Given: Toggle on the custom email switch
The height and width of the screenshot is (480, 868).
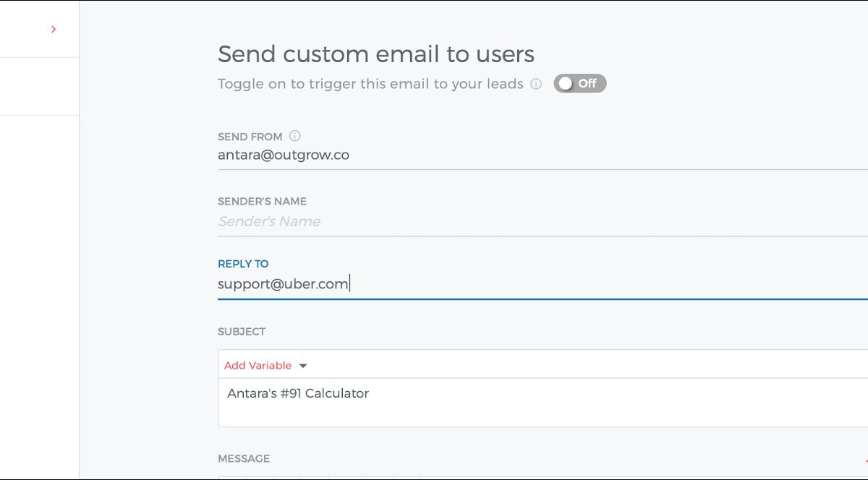Looking at the screenshot, I should pyautogui.click(x=579, y=84).
